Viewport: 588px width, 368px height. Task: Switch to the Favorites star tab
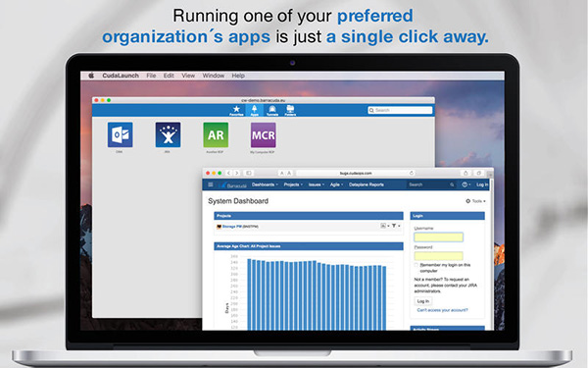point(236,110)
